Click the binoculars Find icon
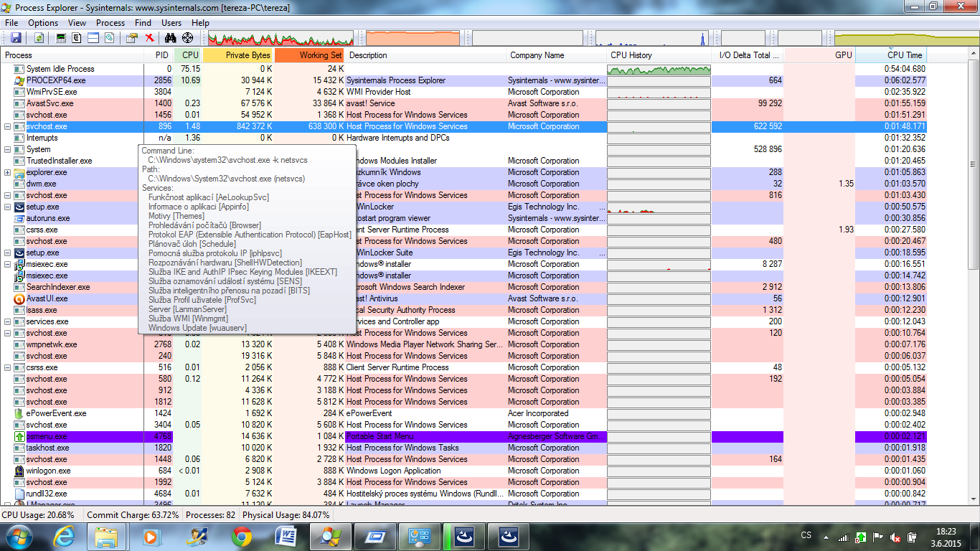This screenshot has height=551, width=980. 171,38
